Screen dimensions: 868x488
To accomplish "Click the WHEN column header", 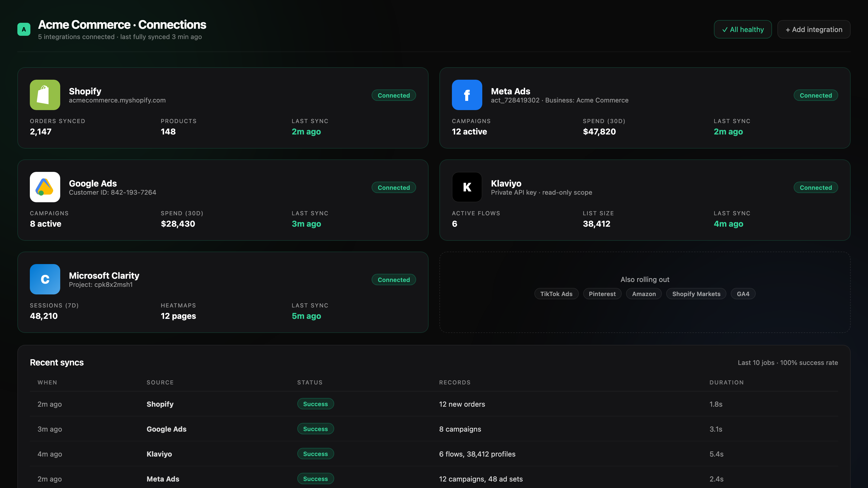I will [x=47, y=383].
